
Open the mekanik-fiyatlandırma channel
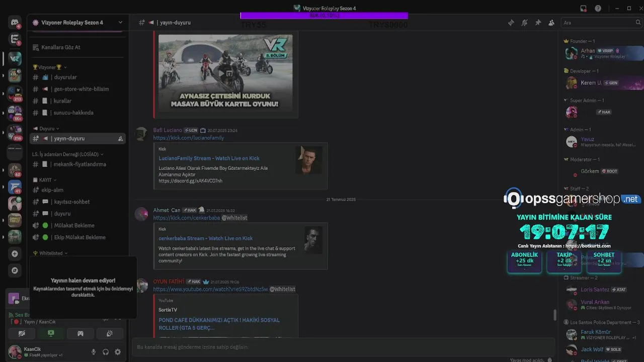click(77, 164)
